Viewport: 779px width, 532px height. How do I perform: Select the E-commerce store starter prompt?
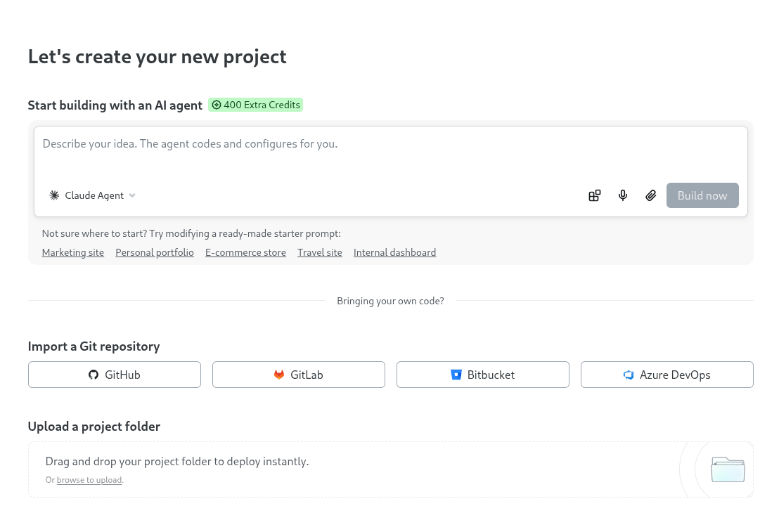pos(245,252)
